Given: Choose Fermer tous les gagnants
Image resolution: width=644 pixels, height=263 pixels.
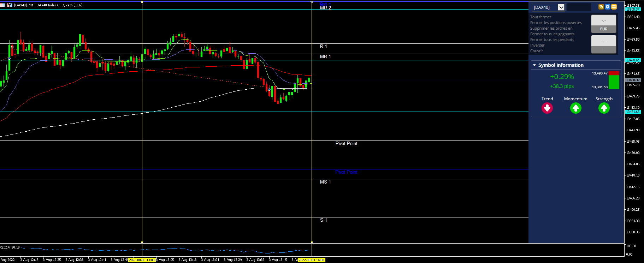Looking at the screenshot, I should click(552, 34).
